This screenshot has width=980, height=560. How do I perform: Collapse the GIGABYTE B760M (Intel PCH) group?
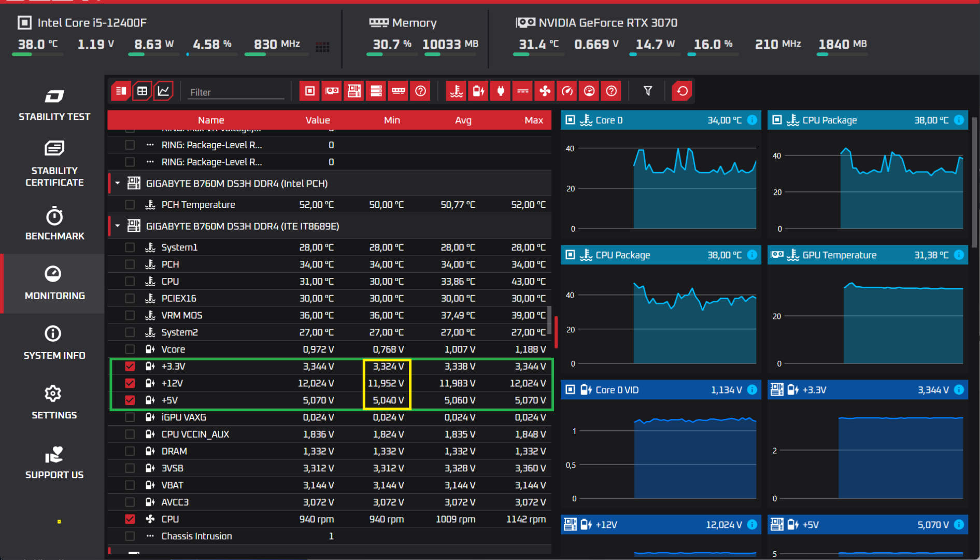118,184
